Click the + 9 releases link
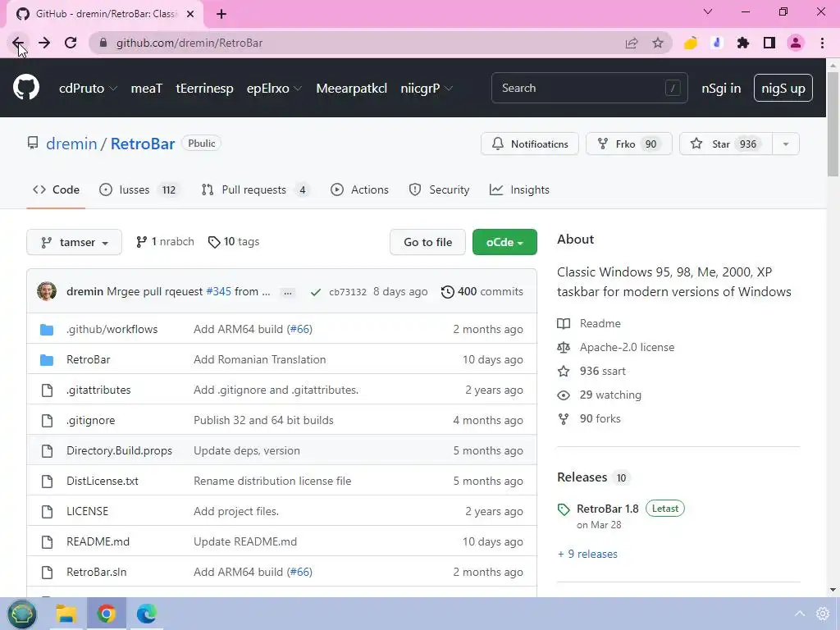This screenshot has height=630, width=840. [x=587, y=554]
